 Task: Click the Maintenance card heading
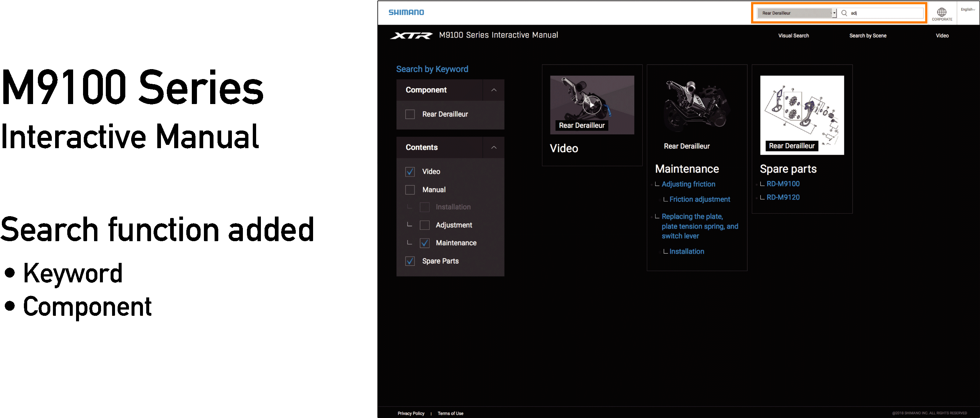pos(687,169)
